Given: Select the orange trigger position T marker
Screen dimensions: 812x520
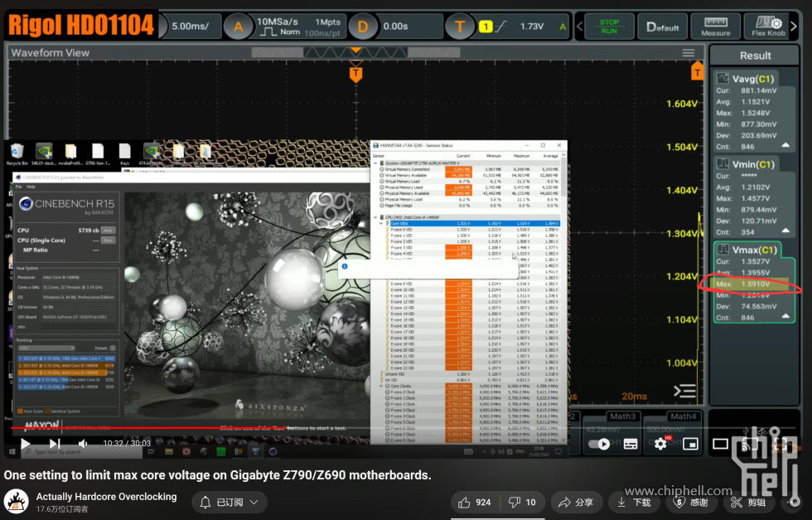Looking at the screenshot, I should 355,74.
